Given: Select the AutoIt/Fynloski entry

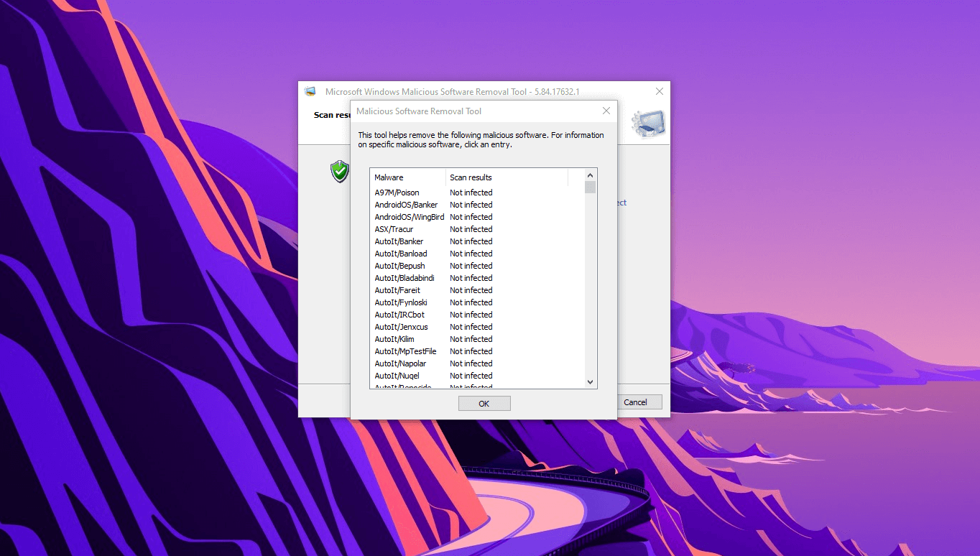Looking at the screenshot, I should coord(401,302).
